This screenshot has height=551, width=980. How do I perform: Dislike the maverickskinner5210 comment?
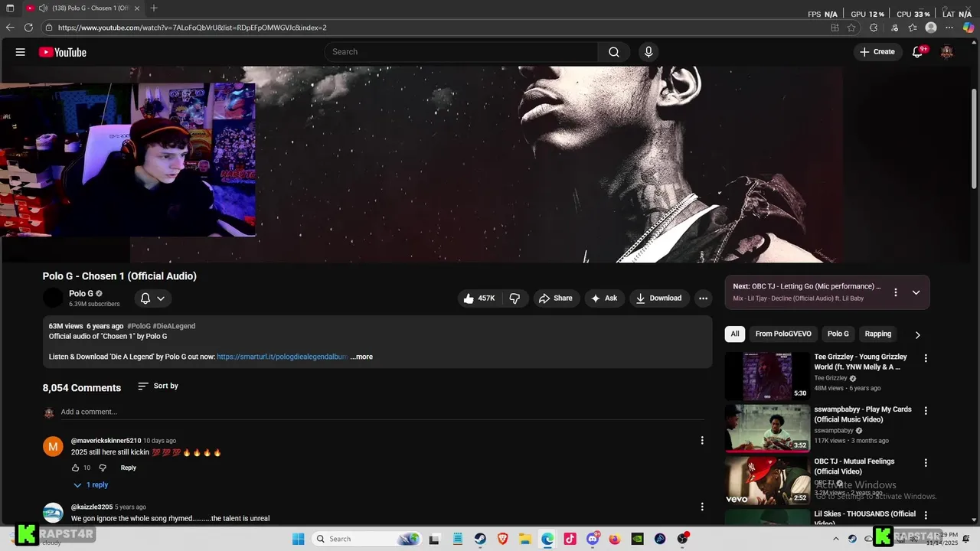103,468
